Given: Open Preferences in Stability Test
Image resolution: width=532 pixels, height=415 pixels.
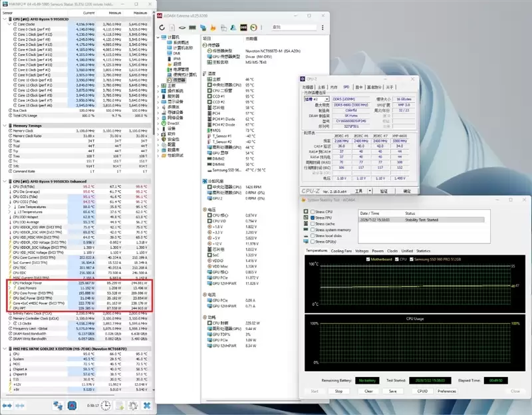Looking at the screenshot, I should [x=446, y=391].
